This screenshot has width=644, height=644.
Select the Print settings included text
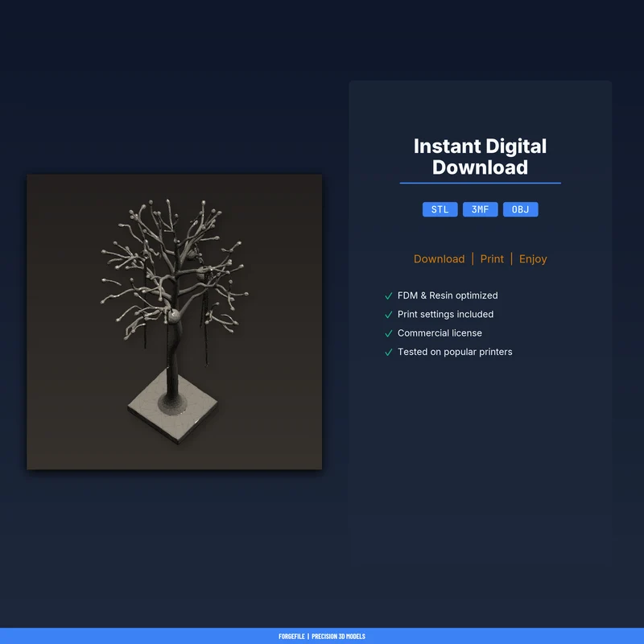click(x=446, y=314)
